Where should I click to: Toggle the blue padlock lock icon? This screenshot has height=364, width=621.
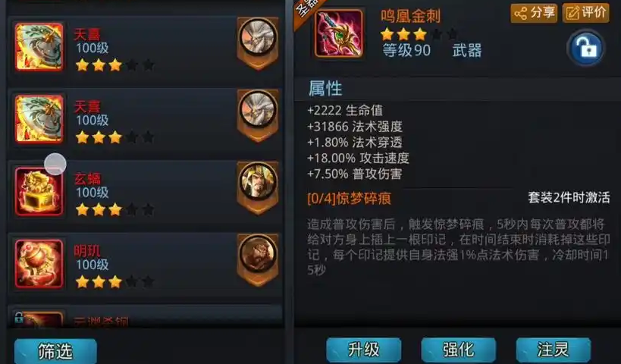(x=586, y=48)
